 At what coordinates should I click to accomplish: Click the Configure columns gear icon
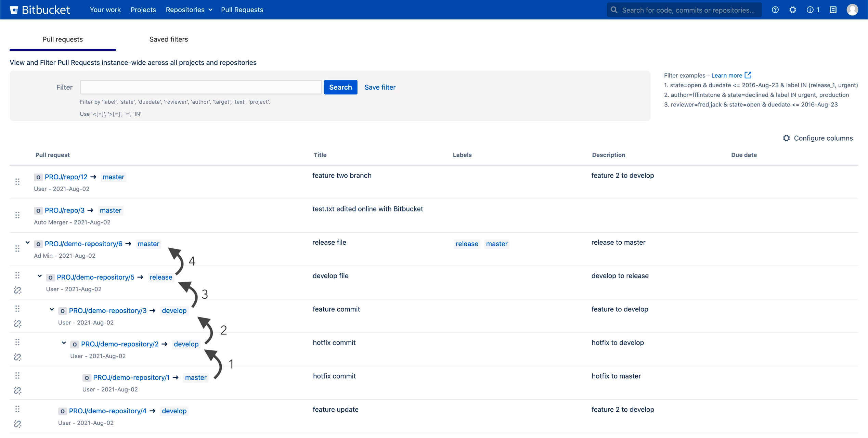(786, 138)
